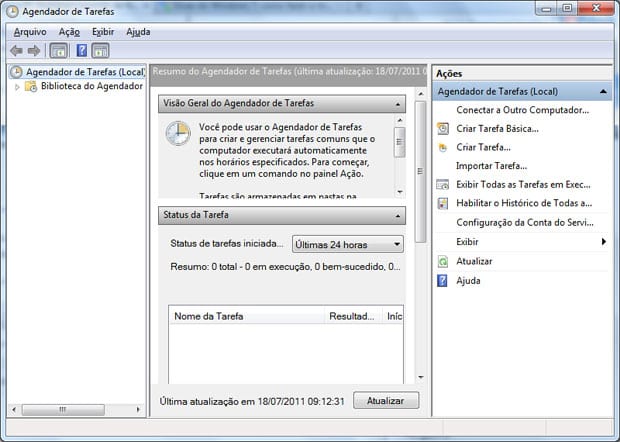Image resolution: width=620 pixels, height=442 pixels.
Task: Click the overview text scroll up arrow
Action: point(400,120)
